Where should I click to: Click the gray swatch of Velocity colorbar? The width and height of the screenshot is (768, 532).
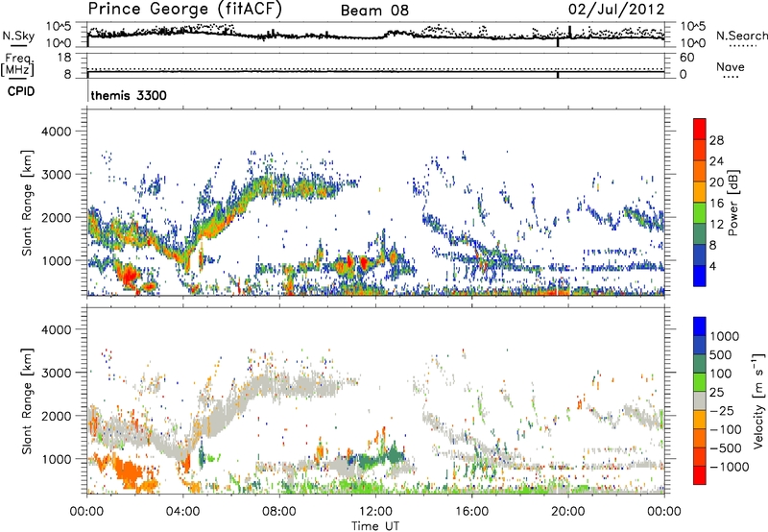click(700, 400)
